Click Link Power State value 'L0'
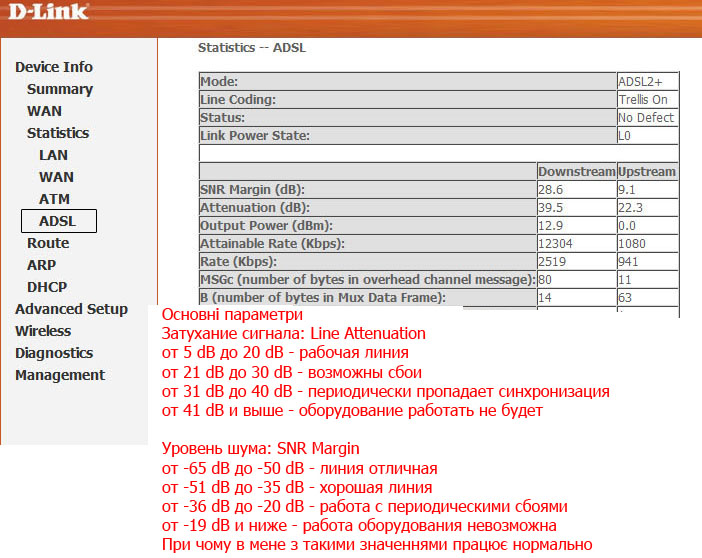 pyautogui.click(x=624, y=136)
